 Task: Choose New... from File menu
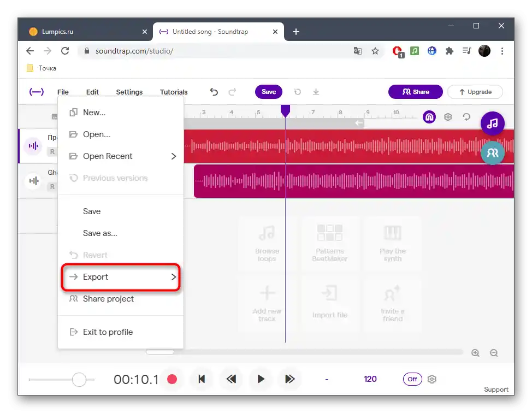(x=121, y=113)
